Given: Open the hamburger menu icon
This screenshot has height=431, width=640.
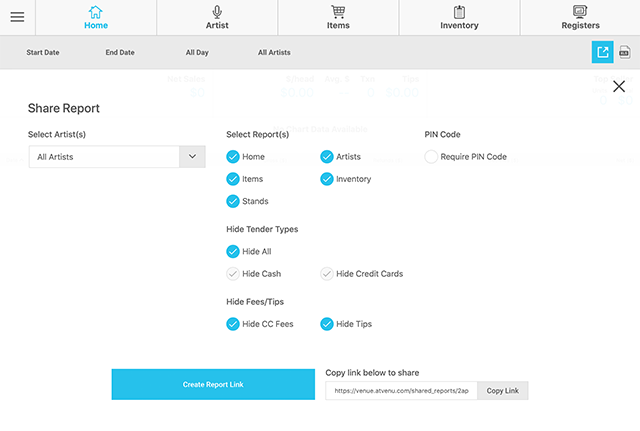Looking at the screenshot, I should click(17, 17).
